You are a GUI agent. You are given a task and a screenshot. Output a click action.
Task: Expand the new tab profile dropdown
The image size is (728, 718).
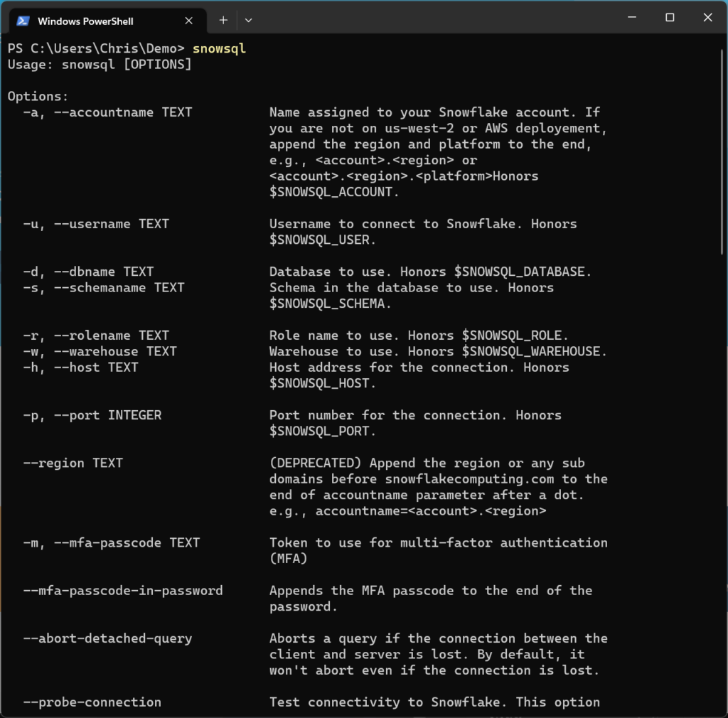(x=248, y=21)
